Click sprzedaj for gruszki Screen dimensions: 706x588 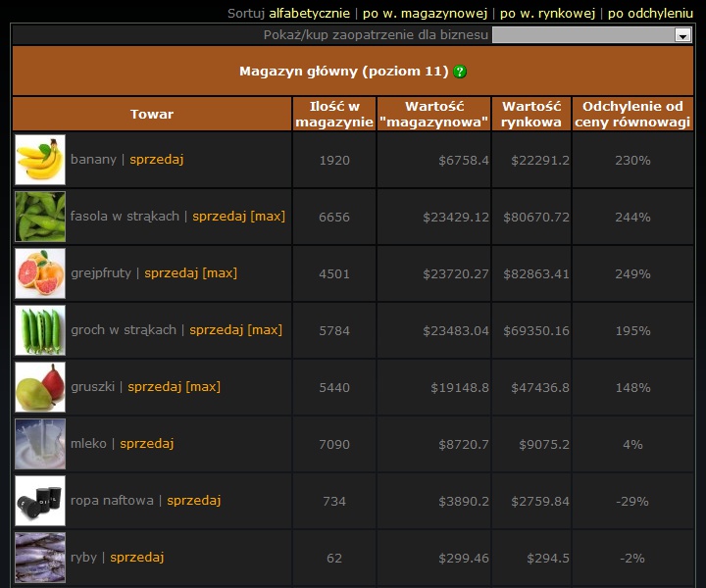[155, 386]
